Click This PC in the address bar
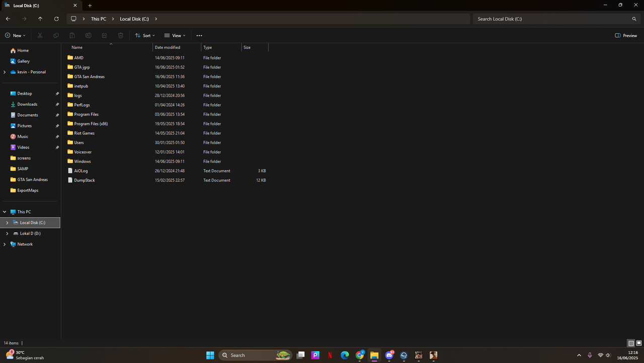 99,19
